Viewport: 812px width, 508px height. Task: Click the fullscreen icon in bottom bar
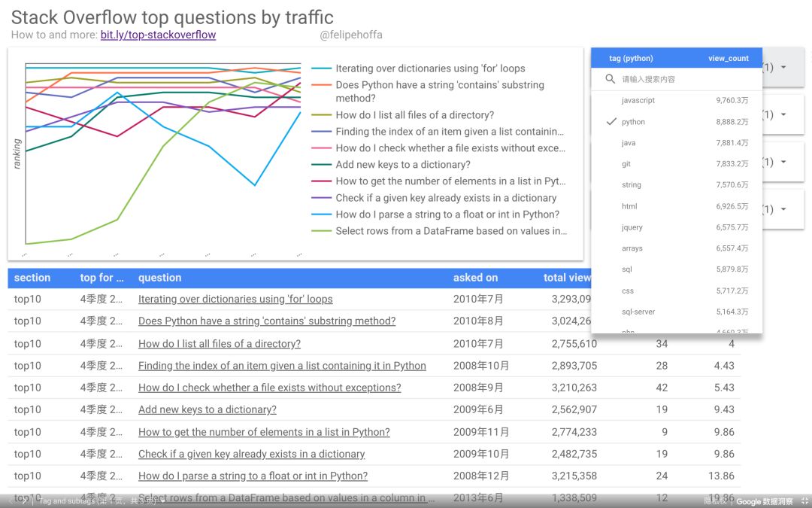coord(804,501)
